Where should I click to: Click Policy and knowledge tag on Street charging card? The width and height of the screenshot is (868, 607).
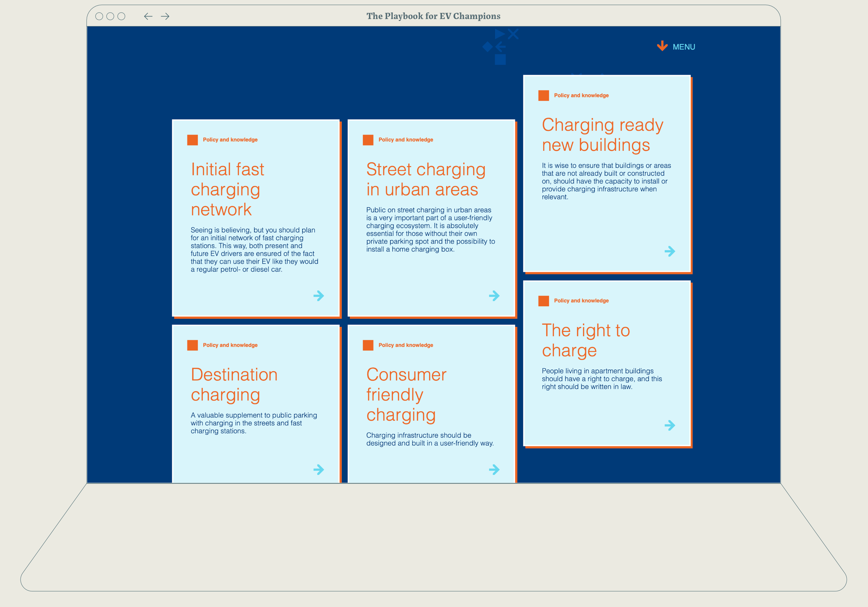pos(406,140)
